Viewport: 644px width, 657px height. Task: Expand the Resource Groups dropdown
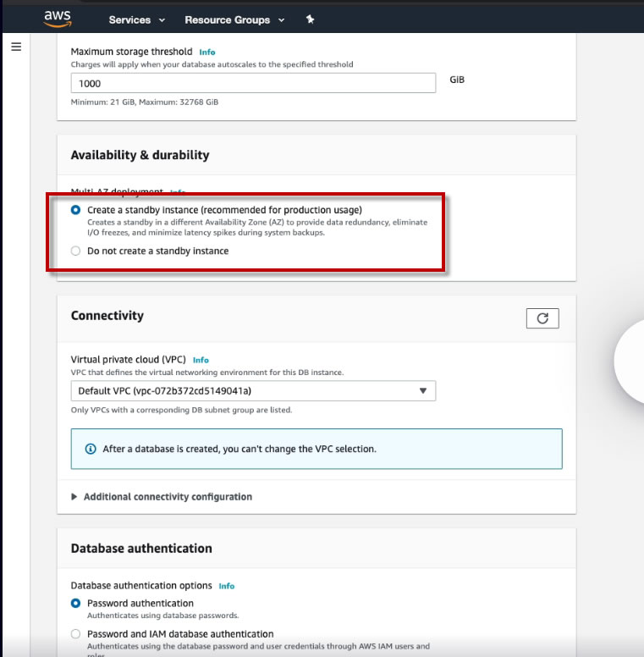[x=234, y=19]
